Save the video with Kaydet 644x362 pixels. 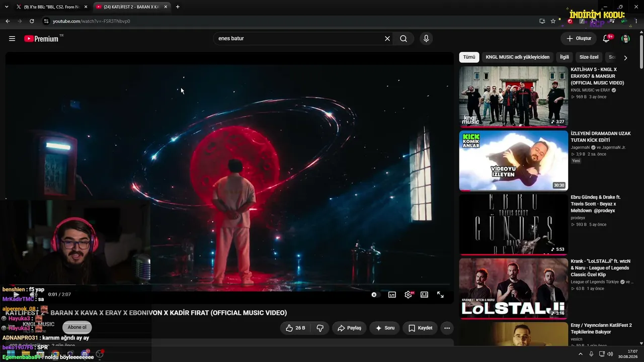pos(420,328)
